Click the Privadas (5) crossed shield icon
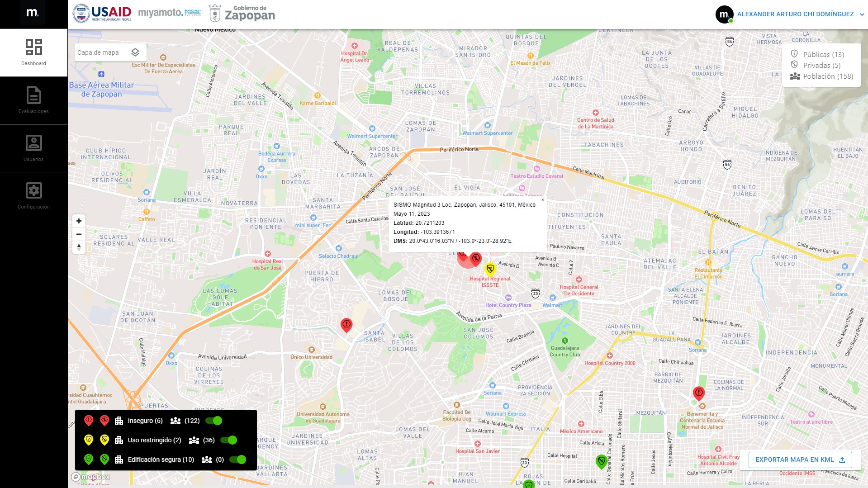The height and width of the screenshot is (488, 868). coord(794,65)
